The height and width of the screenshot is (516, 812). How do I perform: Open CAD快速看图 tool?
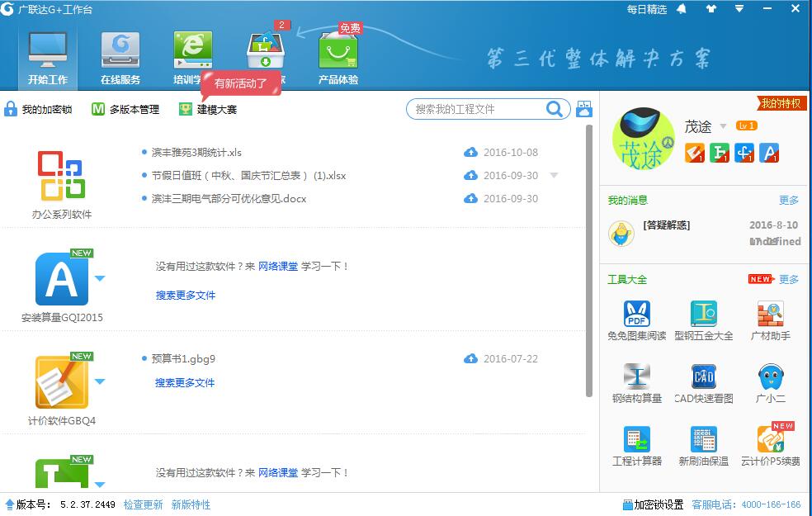click(x=704, y=383)
